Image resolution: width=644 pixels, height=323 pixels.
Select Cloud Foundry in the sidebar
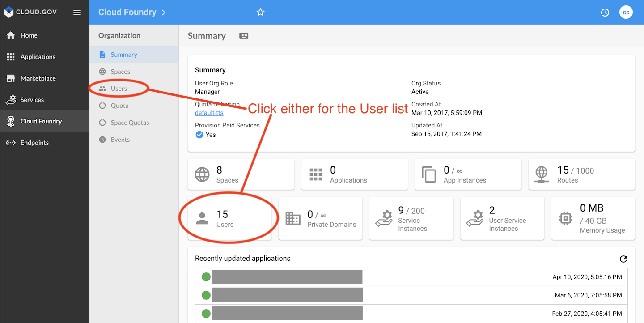tap(45, 121)
